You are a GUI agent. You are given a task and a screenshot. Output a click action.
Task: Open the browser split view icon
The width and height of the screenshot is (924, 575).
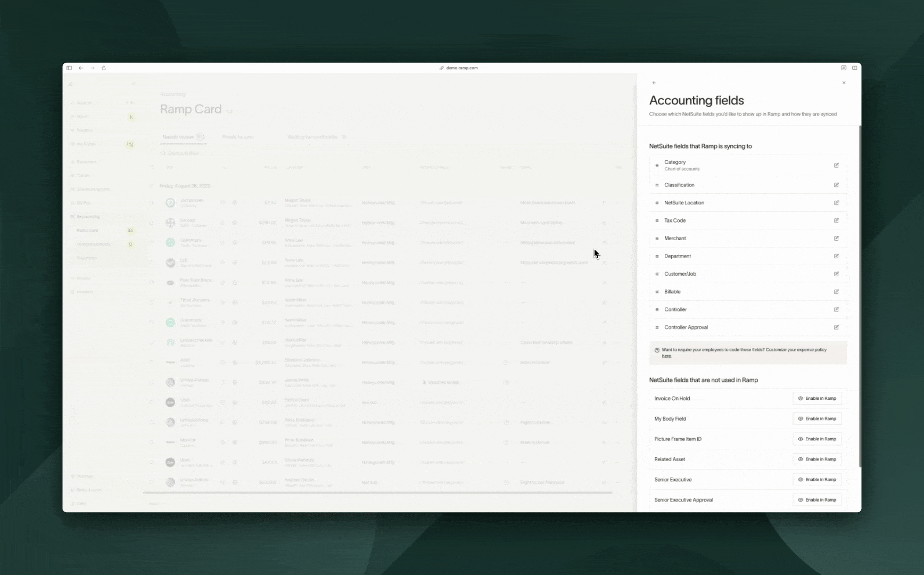pyautogui.click(x=854, y=68)
